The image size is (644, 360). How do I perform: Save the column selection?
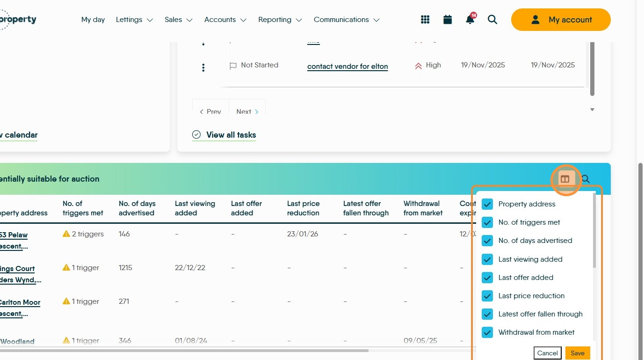point(578,353)
